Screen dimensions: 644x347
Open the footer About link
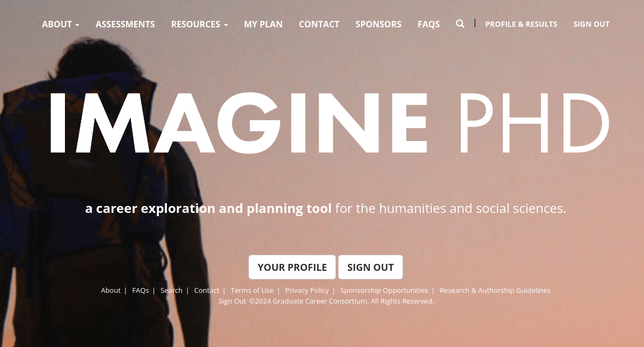click(111, 290)
